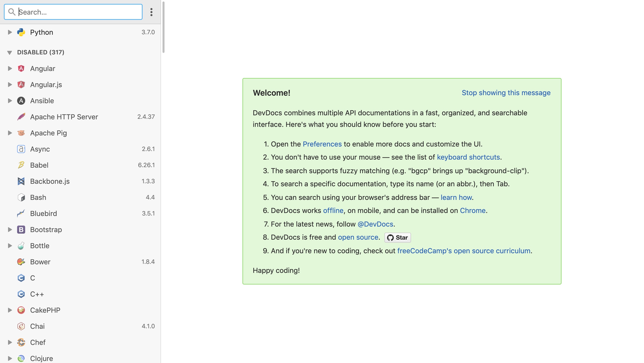The image size is (644, 363).
Task: Click Stop showing this message link
Action: click(x=506, y=93)
